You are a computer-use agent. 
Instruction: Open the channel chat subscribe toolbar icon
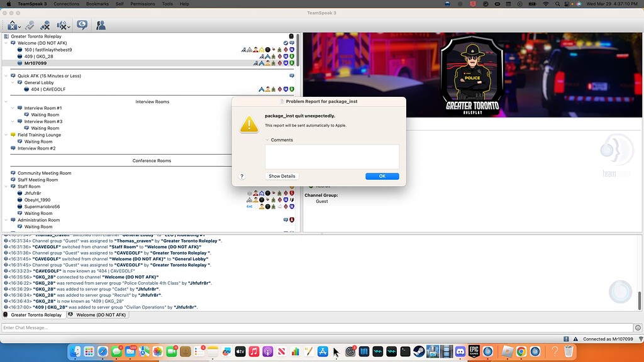click(x=82, y=25)
